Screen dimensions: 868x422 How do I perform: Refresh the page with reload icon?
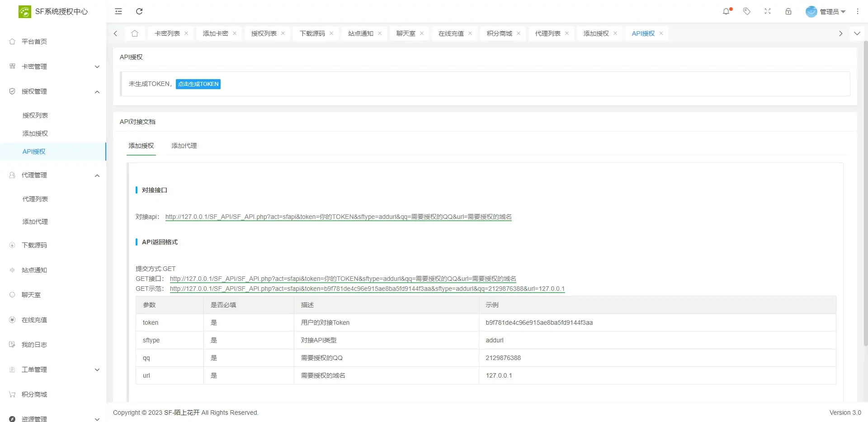click(x=139, y=11)
